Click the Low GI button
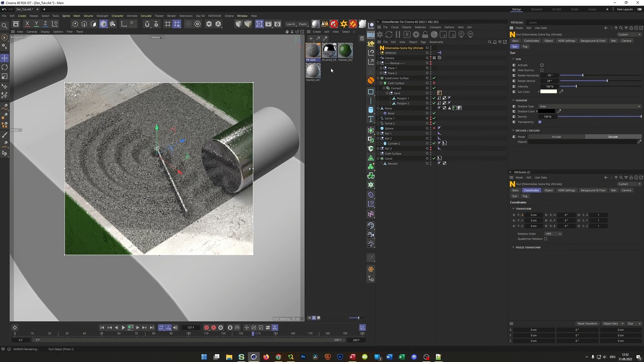The height and width of the screenshot is (362, 644). point(291,24)
